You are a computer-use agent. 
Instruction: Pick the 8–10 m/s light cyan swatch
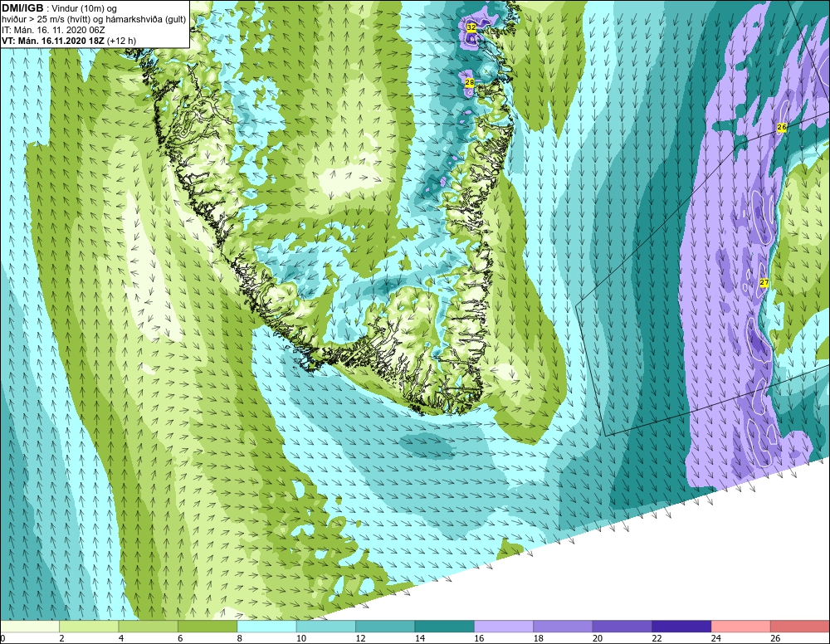266,627
